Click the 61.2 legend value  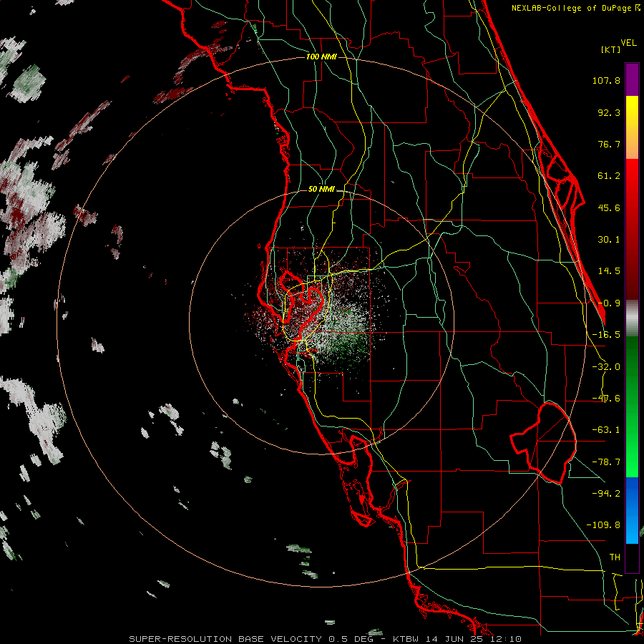coord(609,176)
